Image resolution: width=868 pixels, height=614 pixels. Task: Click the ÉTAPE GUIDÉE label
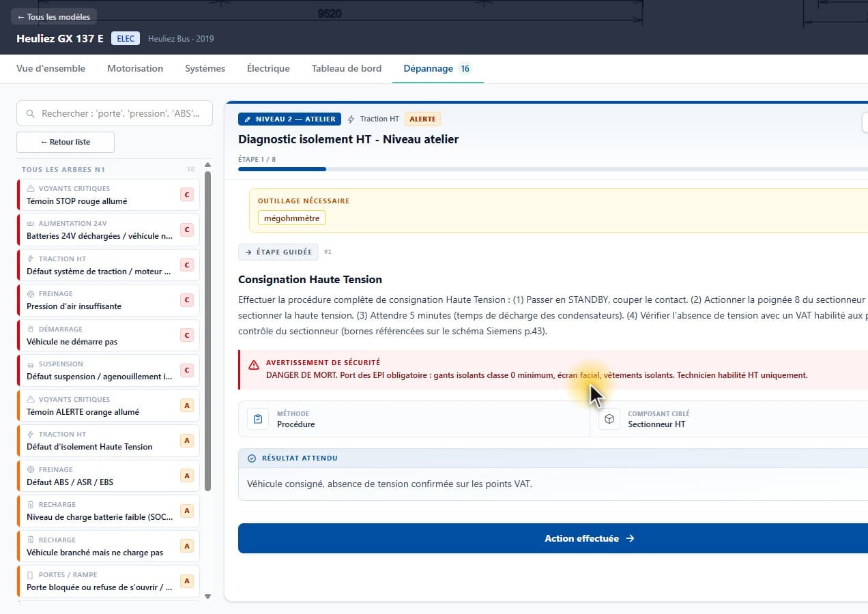[278, 252]
